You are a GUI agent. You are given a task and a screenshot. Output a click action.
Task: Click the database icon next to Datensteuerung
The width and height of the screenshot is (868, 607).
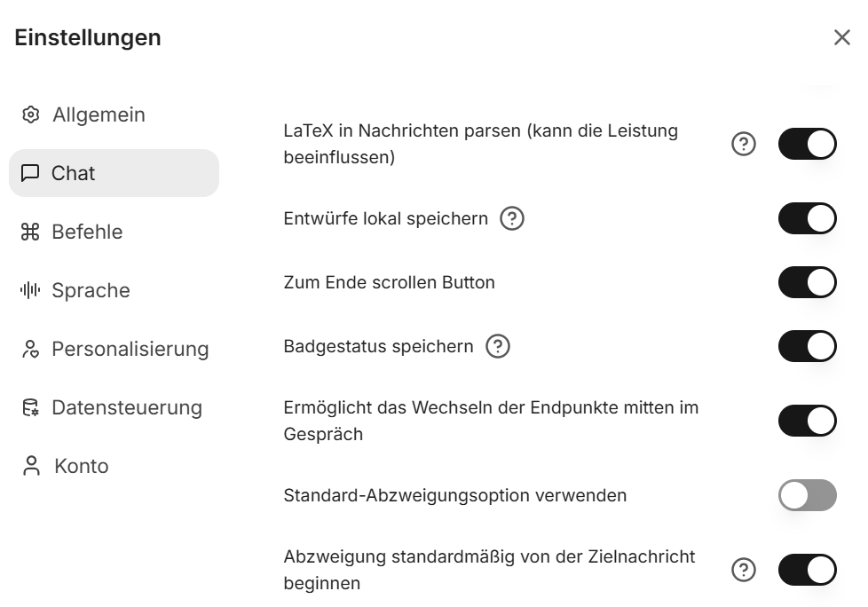(31, 407)
